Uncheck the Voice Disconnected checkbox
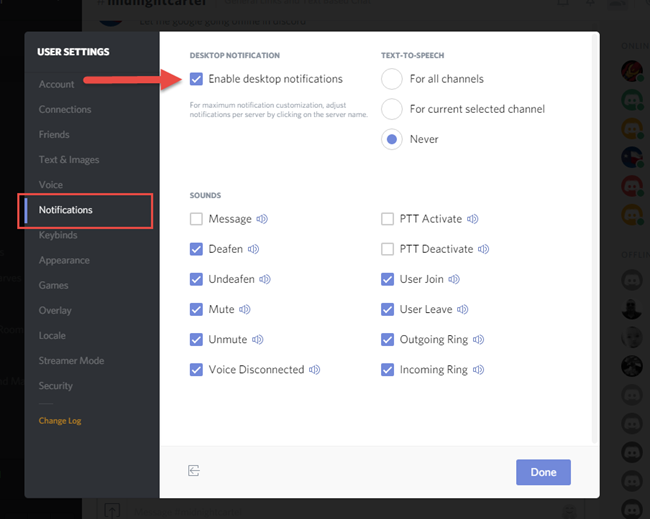 coord(196,370)
